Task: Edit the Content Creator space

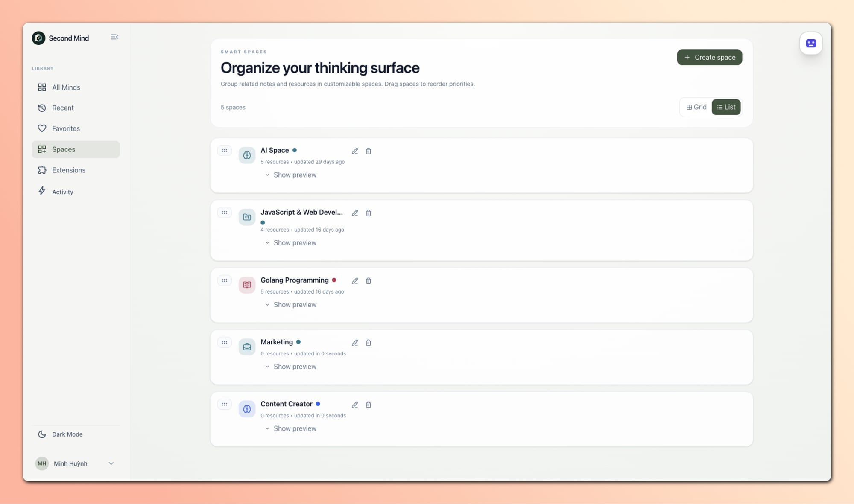Action: (x=355, y=405)
